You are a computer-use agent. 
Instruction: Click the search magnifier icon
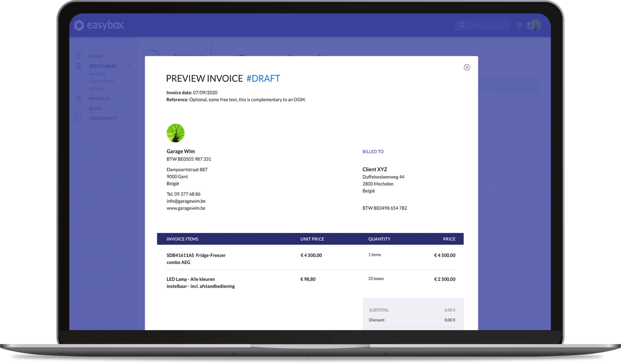pos(462,25)
